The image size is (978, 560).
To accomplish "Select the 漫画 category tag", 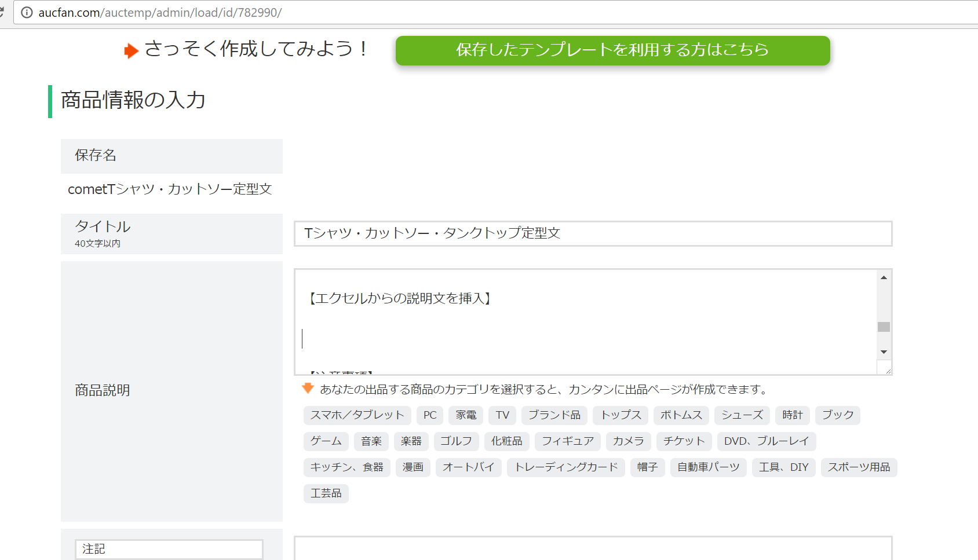I will tap(413, 467).
